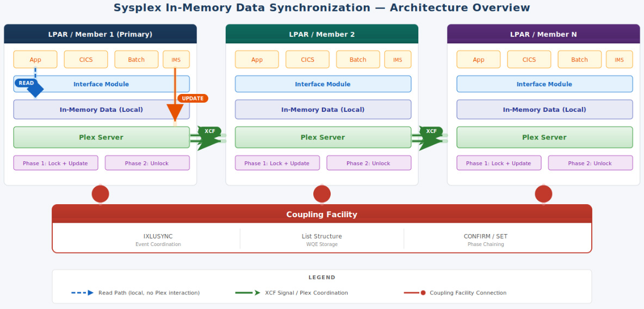
Task: Click the 'Coupling Facility Connection' legend text
Action: pyautogui.click(x=468, y=293)
